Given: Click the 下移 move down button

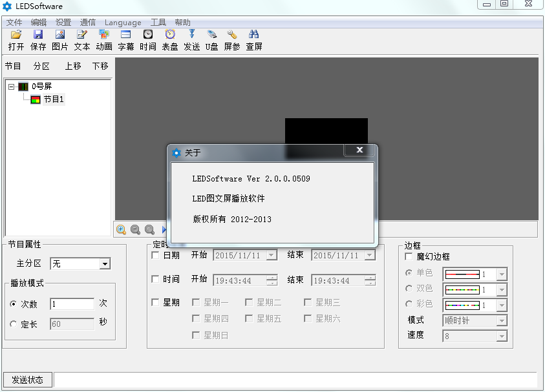Looking at the screenshot, I should pyautogui.click(x=100, y=66).
